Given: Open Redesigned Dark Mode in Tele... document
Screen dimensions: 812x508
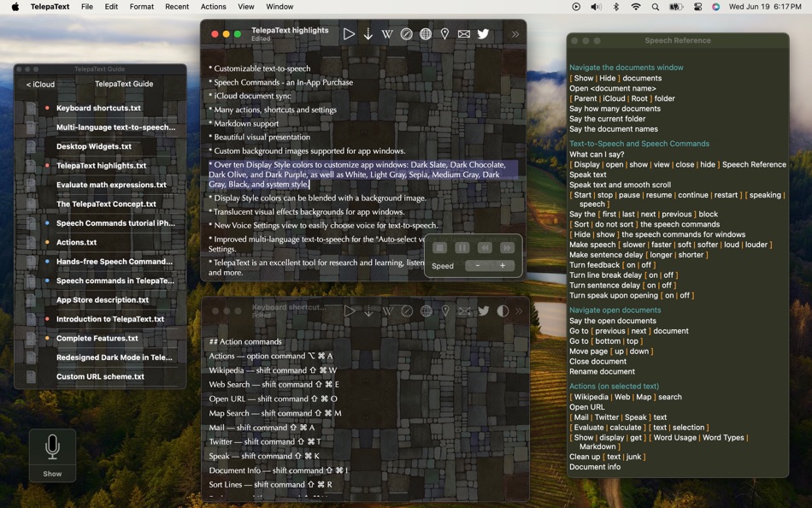Looking at the screenshot, I should click(x=115, y=357).
